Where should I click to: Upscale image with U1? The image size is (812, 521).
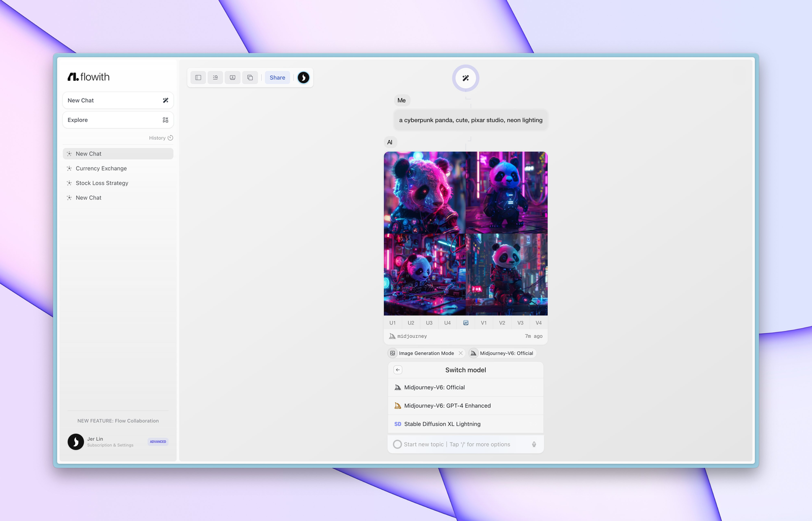coord(393,323)
